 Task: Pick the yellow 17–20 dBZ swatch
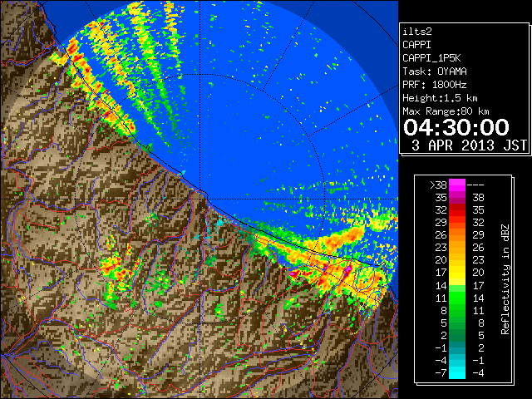[x=457, y=273]
